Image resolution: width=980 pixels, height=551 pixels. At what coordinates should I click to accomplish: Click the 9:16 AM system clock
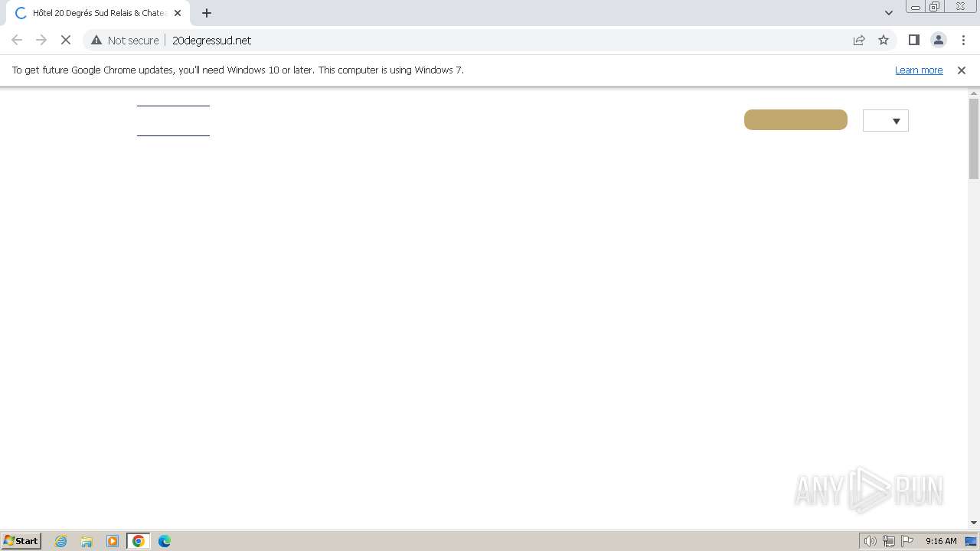pos(941,541)
